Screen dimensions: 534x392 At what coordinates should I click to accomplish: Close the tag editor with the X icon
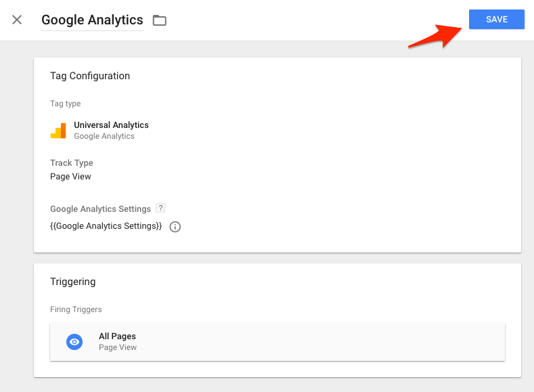[17, 20]
